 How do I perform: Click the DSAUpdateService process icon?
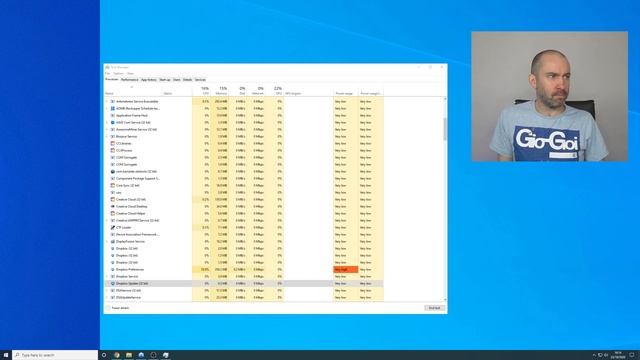coord(113,297)
